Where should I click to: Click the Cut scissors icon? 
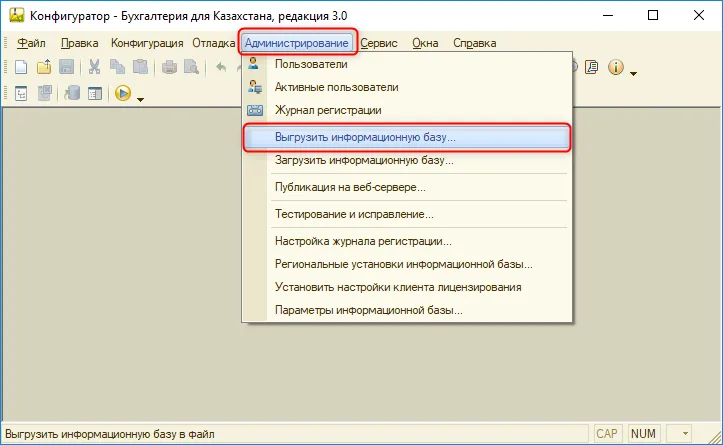coord(95,67)
